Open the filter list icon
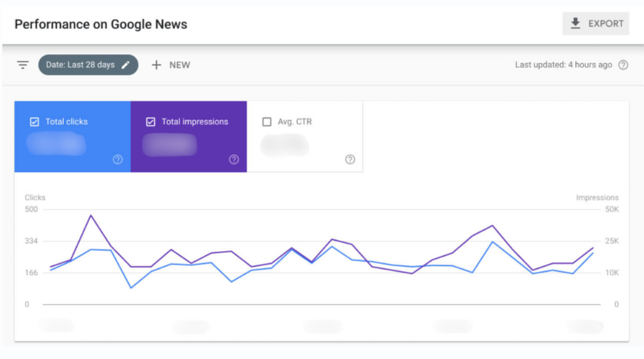 click(23, 65)
